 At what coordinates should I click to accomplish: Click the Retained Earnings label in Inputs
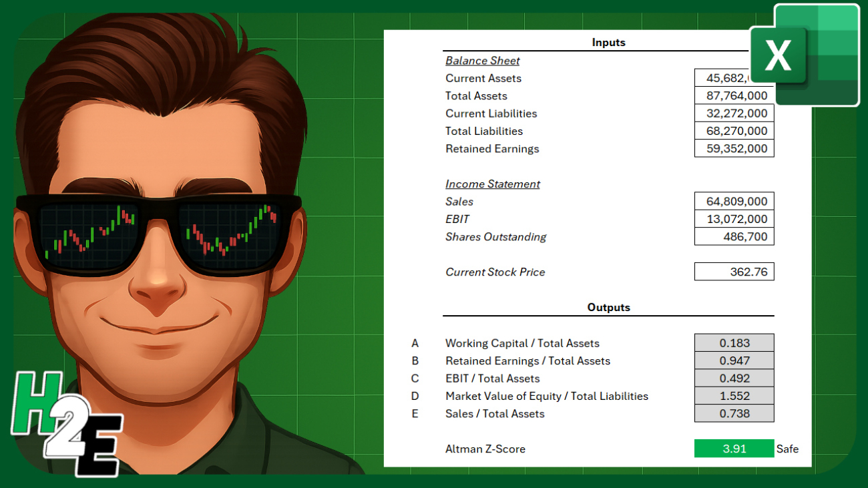(x=492, y=149)
